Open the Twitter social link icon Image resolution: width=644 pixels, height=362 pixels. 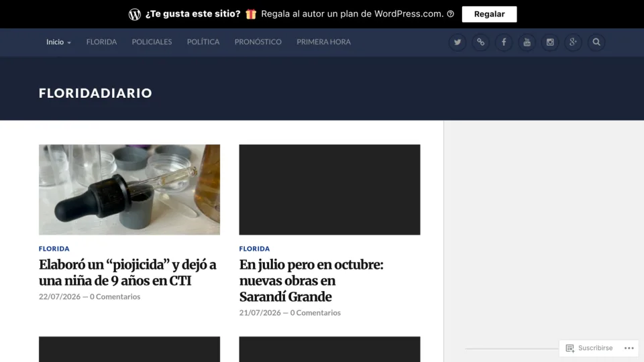click(457, 42)
